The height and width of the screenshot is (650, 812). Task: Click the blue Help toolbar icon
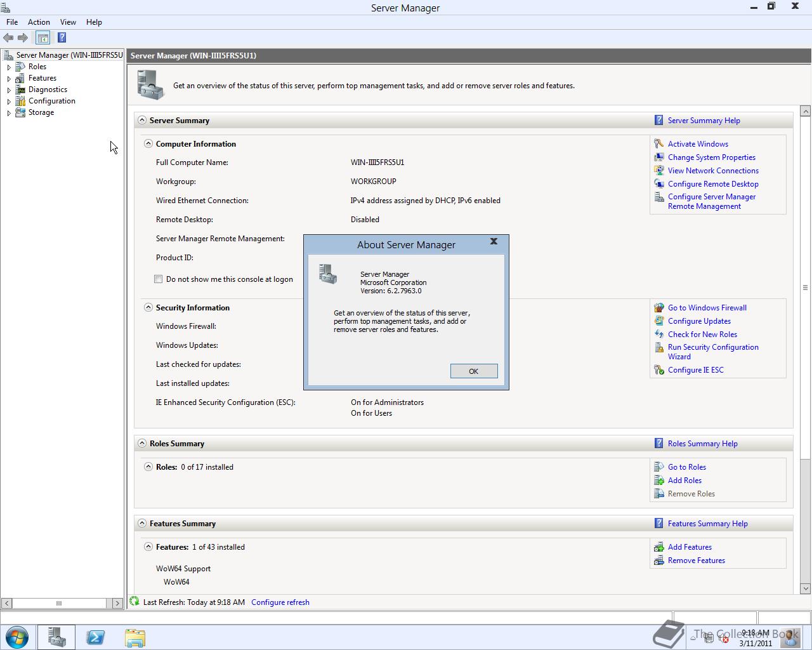coord(62,37)
